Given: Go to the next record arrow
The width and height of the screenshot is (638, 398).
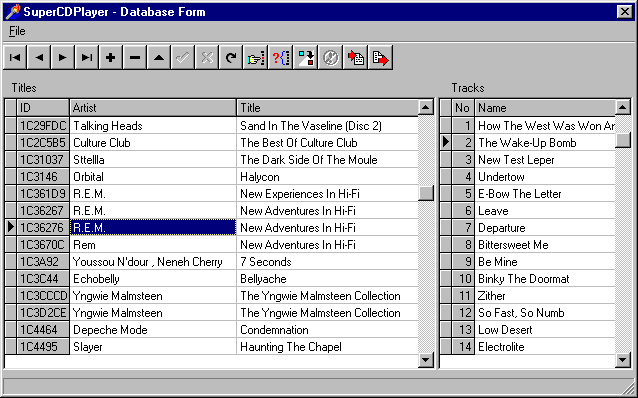Looking at the screenshot, I should [x=63, y=58].
